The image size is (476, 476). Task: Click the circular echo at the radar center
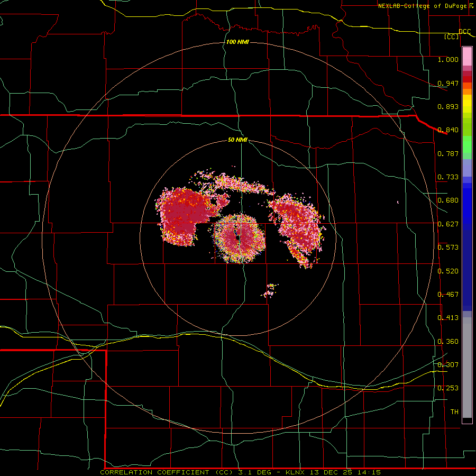239,237
